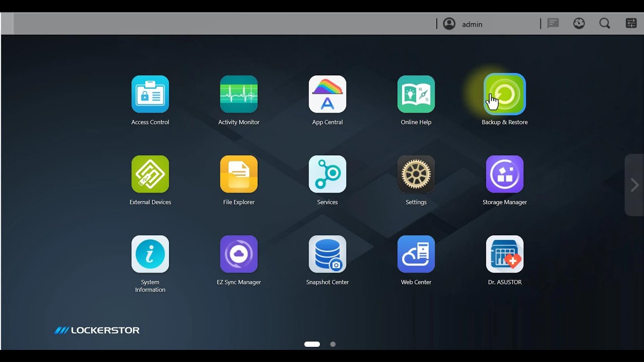Image resolution: width=644 pixels, height=362 pixels.
Task: Launch Web Center
Action: 416,254
